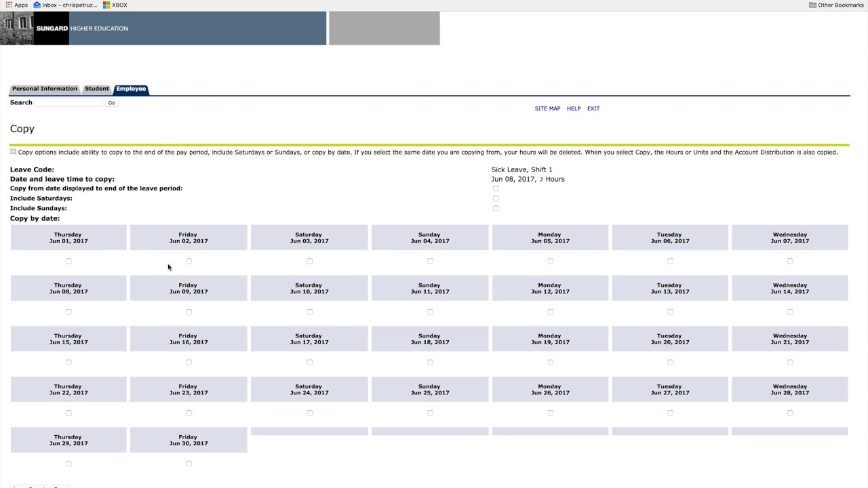Open the XBOX bookmark
The image size is (868, 488).
[115, 5]
